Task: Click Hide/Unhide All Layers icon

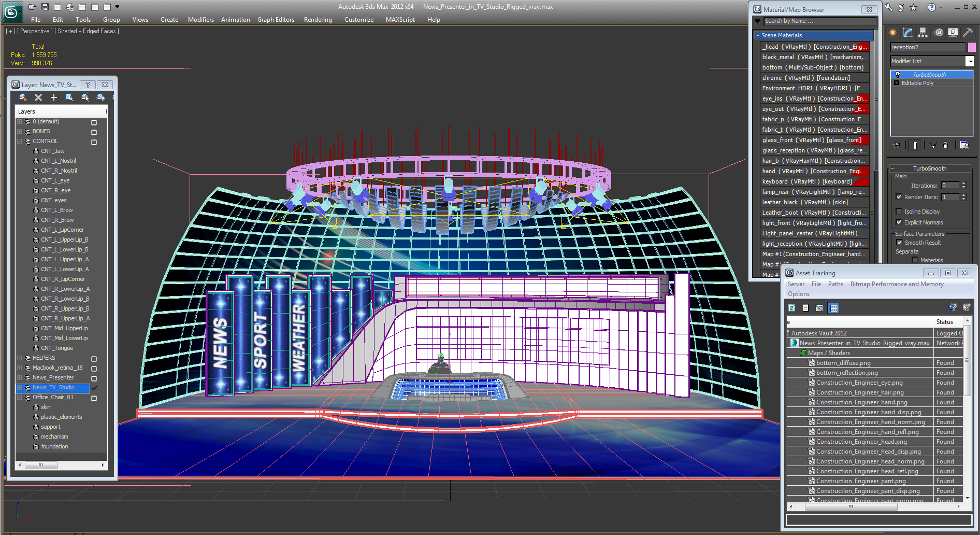Action: (101, 97)
